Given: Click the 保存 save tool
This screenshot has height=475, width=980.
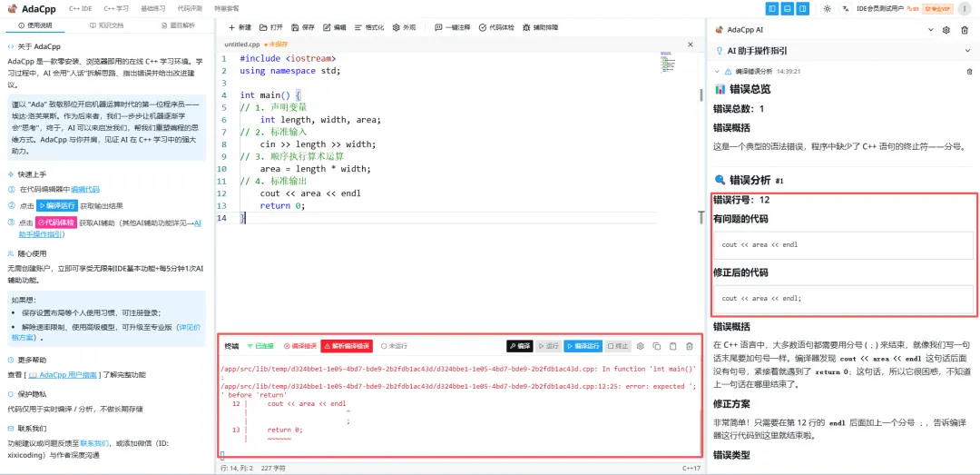Looking at the screenshot, I should [x=303, y=27].
